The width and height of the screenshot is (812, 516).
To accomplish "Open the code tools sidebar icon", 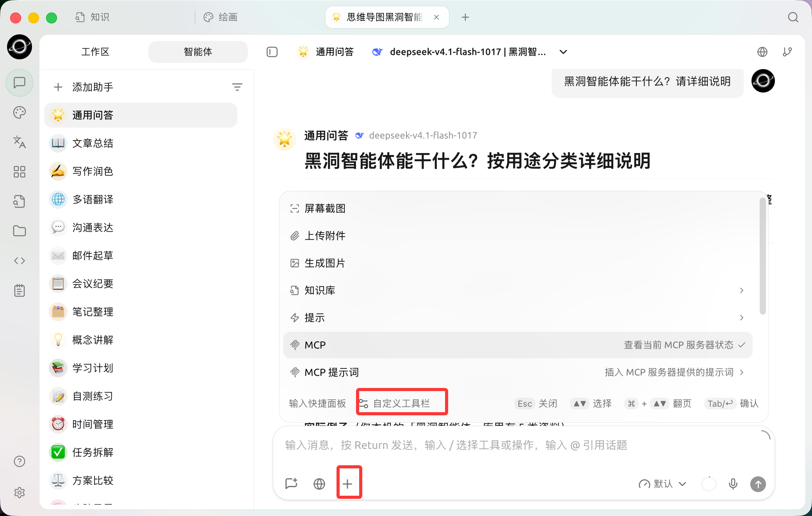I will 20,261.
